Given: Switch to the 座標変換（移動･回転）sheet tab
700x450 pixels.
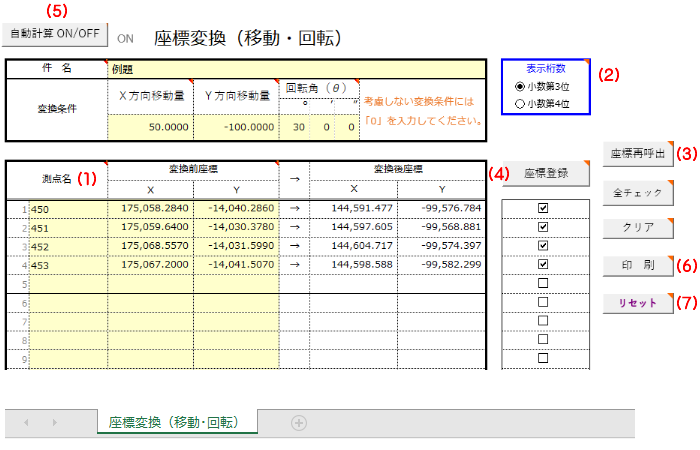Looking at the screenshot, I should (177, 422).
